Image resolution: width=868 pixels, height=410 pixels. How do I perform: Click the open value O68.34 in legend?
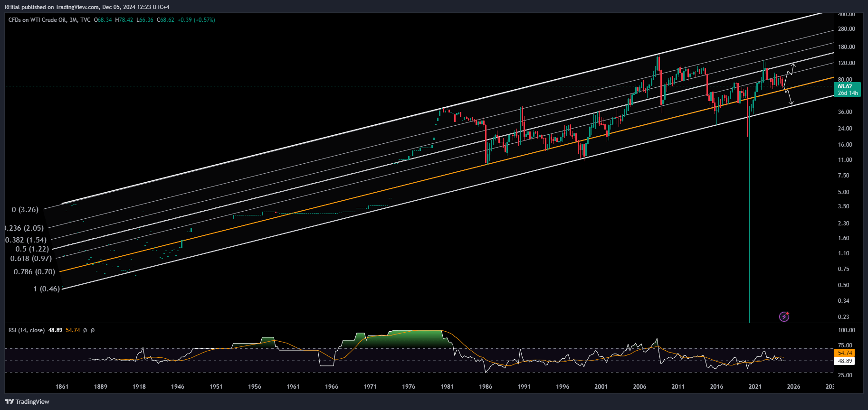click(x=103, y=20)
